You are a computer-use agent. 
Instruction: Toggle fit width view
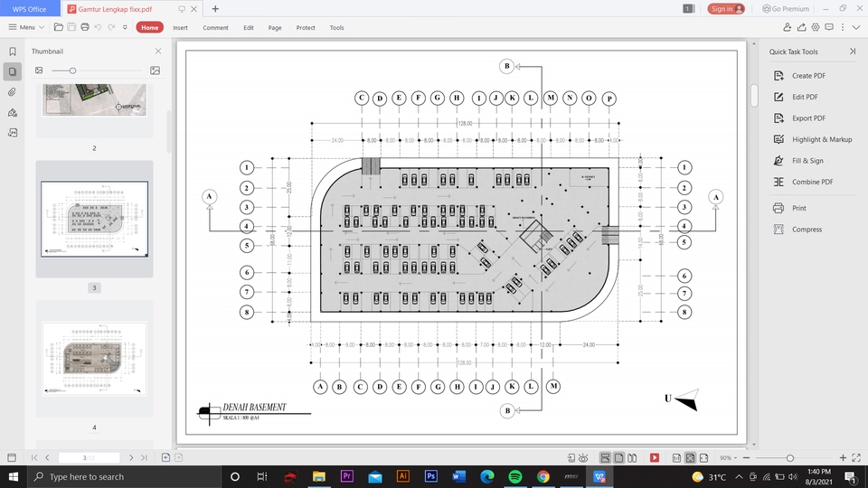tap(703, 457)
